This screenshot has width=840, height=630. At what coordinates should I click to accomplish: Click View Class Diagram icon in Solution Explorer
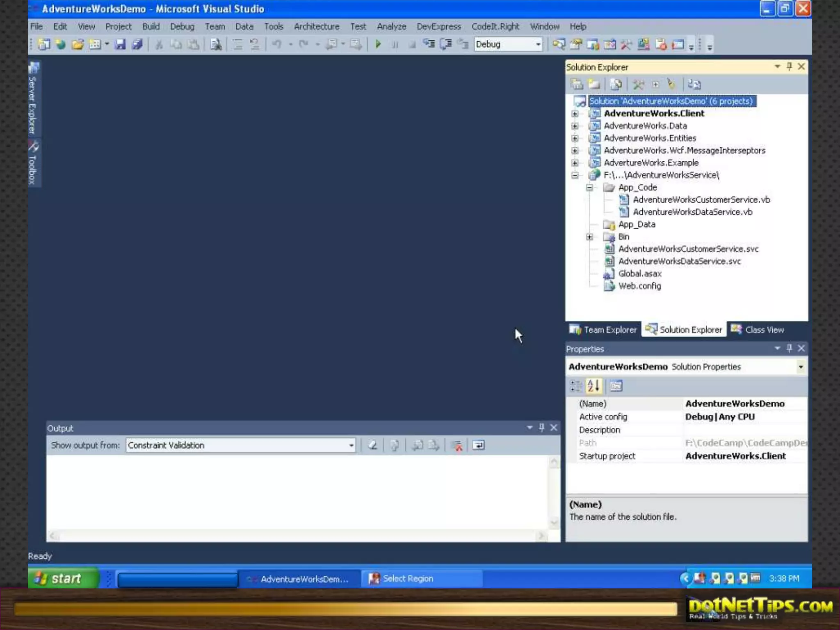pos(694,84)
